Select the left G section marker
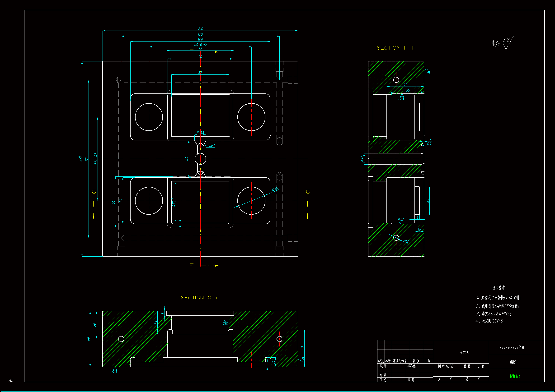555x392 pixels. (94, 192)
